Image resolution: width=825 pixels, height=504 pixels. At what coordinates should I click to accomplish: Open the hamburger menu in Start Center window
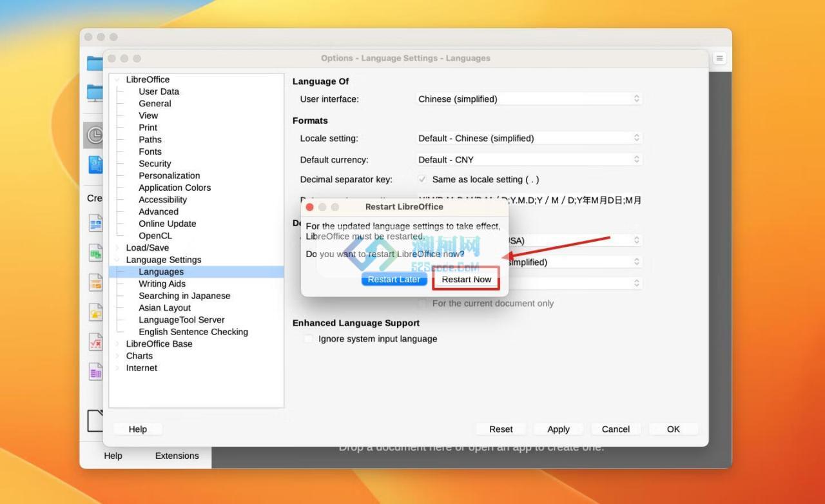719,58
